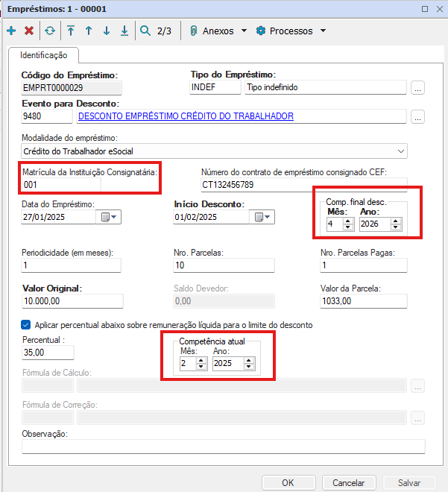
Task: Go to next record down arrow
Action: [106, 31]
